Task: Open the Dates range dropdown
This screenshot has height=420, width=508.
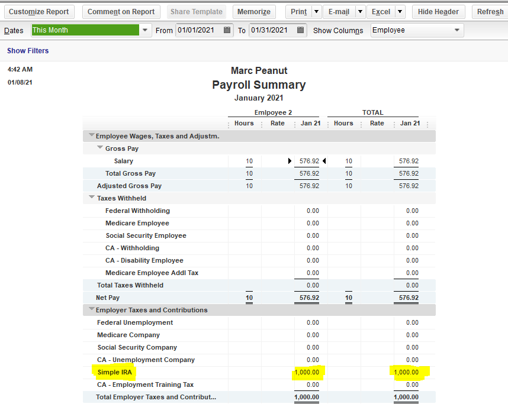Action: [146, 30]
